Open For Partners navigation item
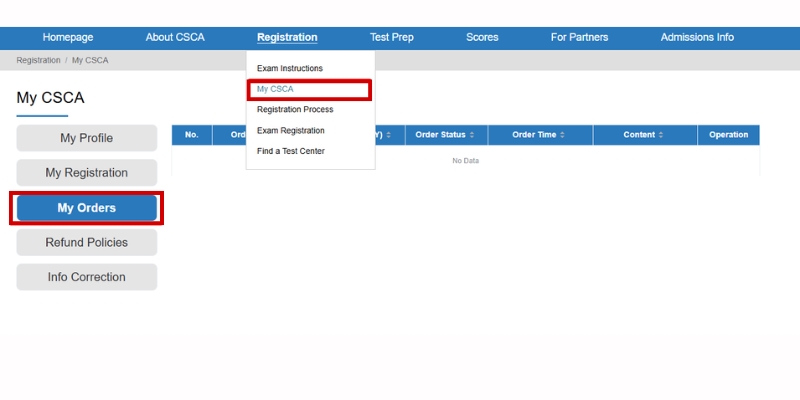This screenshot has width=800, height=400. click(x=580, y=37)
